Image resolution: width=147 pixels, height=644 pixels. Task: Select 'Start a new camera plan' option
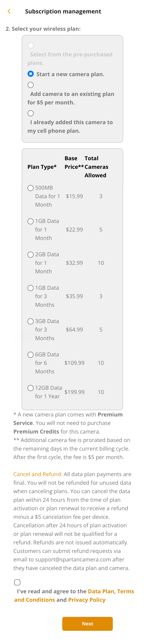(x=31, y=74)
